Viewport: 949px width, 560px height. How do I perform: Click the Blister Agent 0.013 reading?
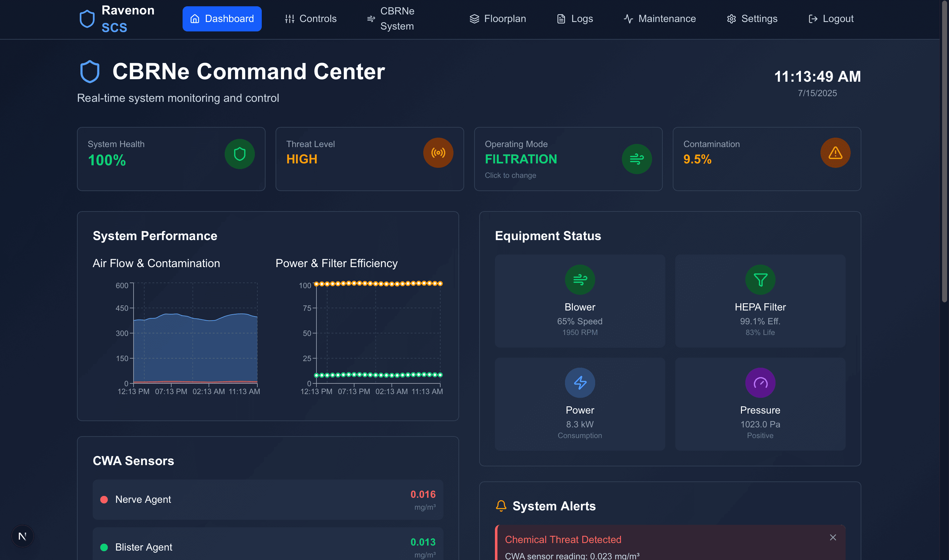tap(423, 542)
